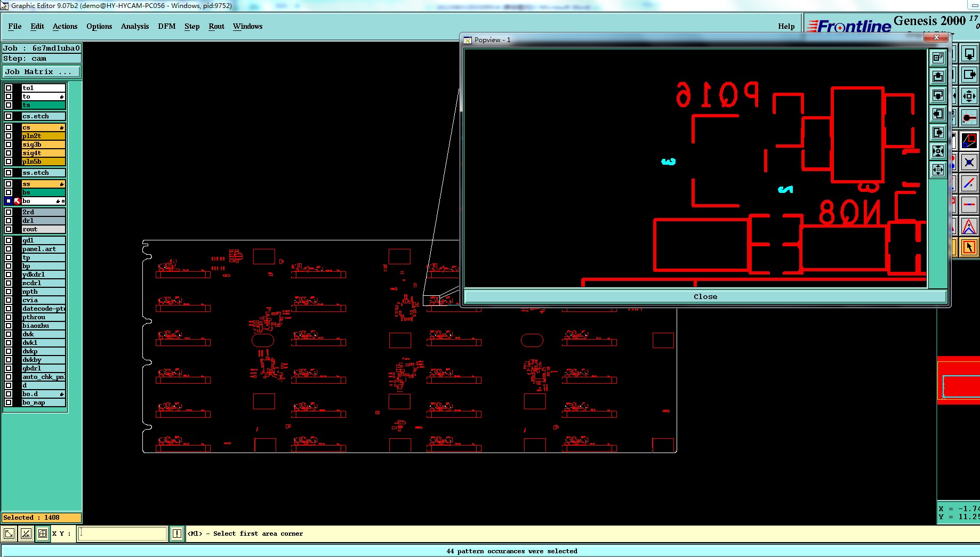Open the DFM menu
This screenshot has height=557, width=980.
pyautogui.click(x=167, y=26)
